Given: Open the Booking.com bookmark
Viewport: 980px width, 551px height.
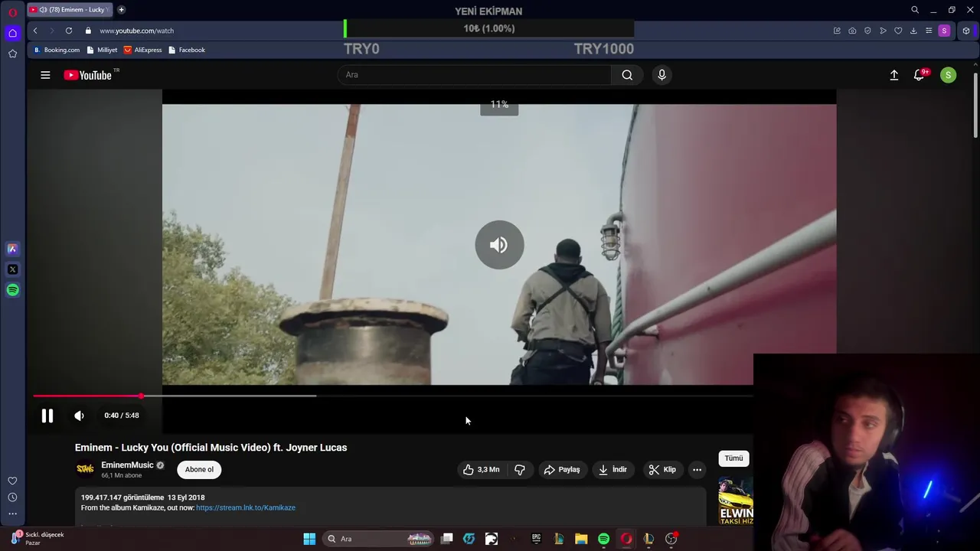Looking at the screenshot, I should click(x=56, y=50).
